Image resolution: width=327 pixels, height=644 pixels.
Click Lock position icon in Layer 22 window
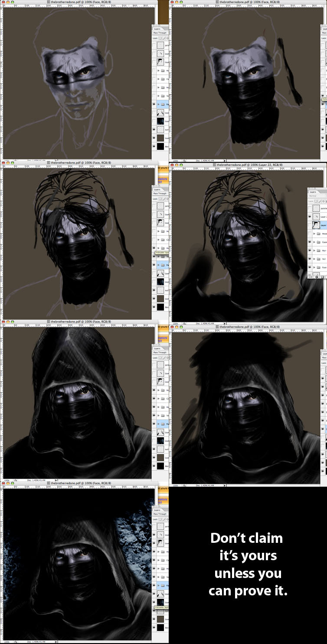323,201
